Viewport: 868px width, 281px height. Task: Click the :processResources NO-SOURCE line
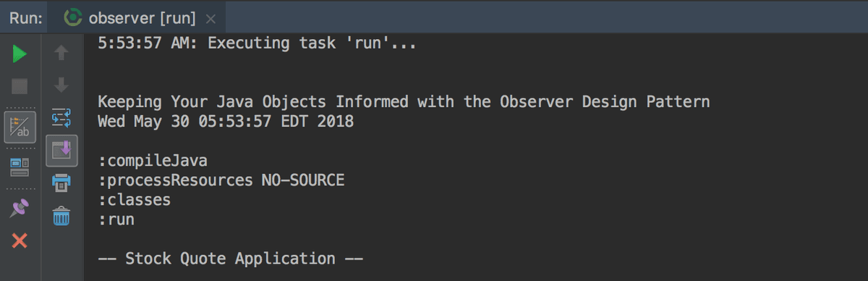click(221, 180)
